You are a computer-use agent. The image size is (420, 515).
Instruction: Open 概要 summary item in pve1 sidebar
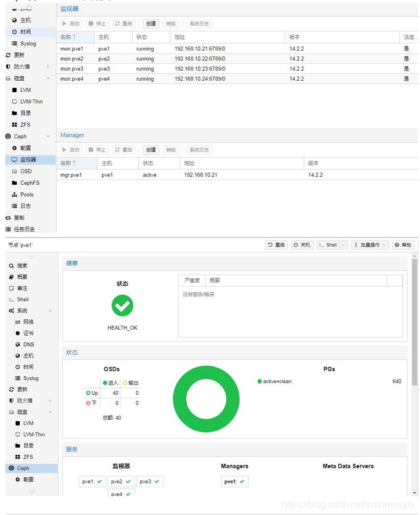coord(19,277)
